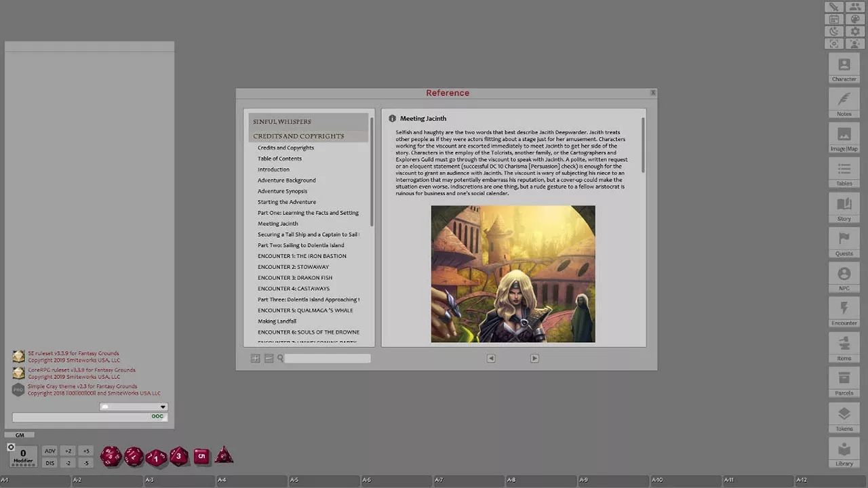This screenshot has height=488, width=868.
Task: Select hotkey slot A-12
Action: tap(831, 480)
